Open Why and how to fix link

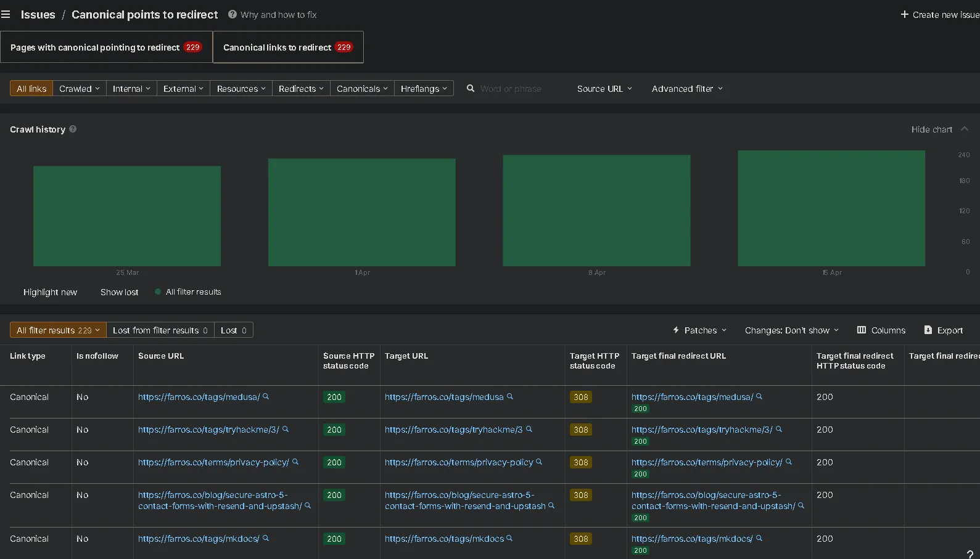pos(278,15)
